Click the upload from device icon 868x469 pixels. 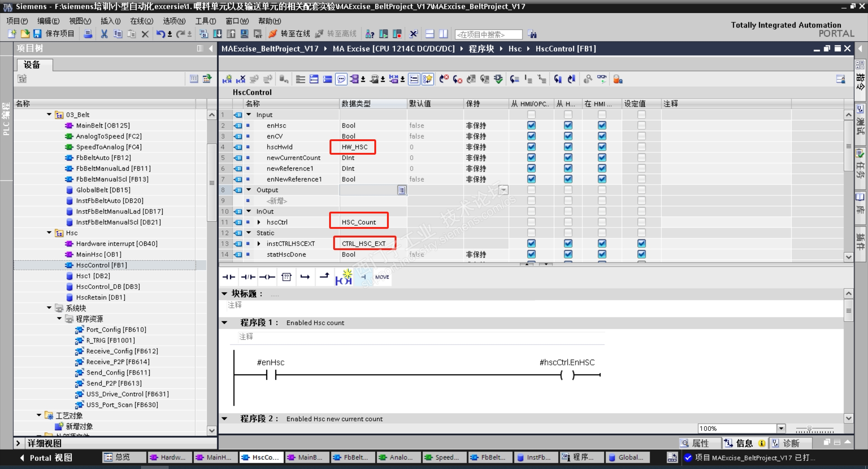coord(231,34)
